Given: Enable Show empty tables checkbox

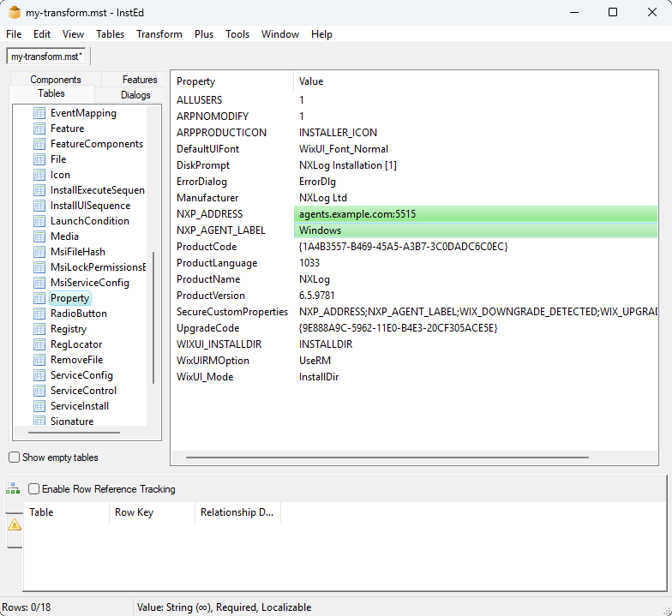Looking at the screenshot, I should pos(15,458).
